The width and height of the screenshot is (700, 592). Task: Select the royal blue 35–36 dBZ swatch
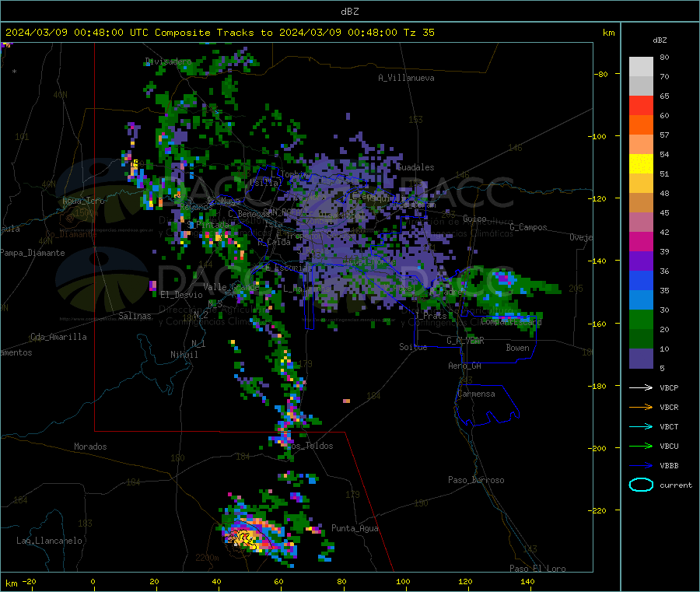coord(641,280)
